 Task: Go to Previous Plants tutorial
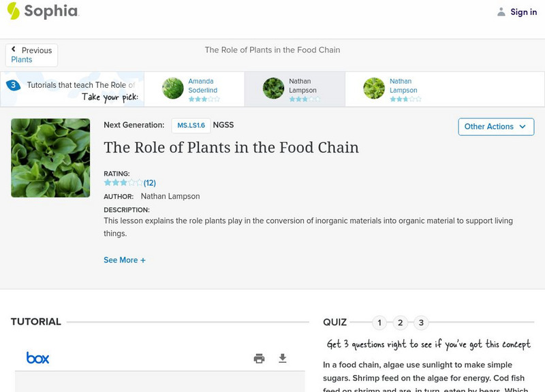click(31, 55)
